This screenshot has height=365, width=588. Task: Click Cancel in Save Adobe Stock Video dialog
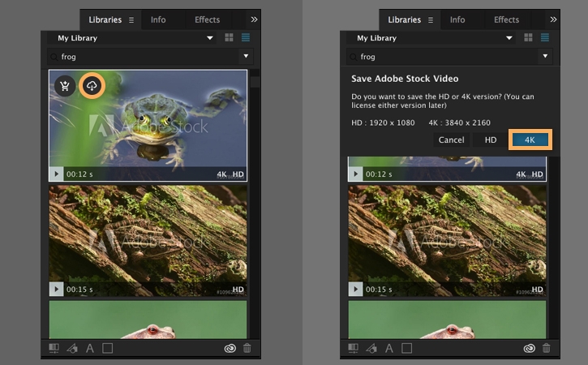click(x=451, y=140)
